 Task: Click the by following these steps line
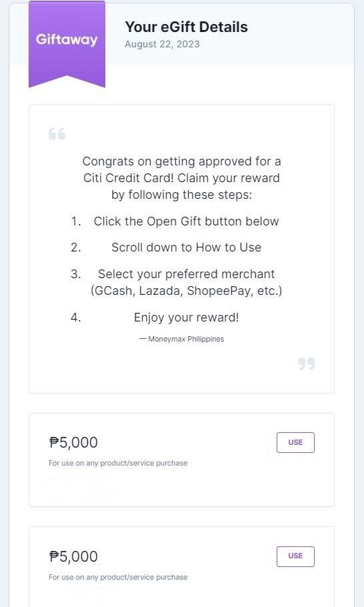[182, 195]
